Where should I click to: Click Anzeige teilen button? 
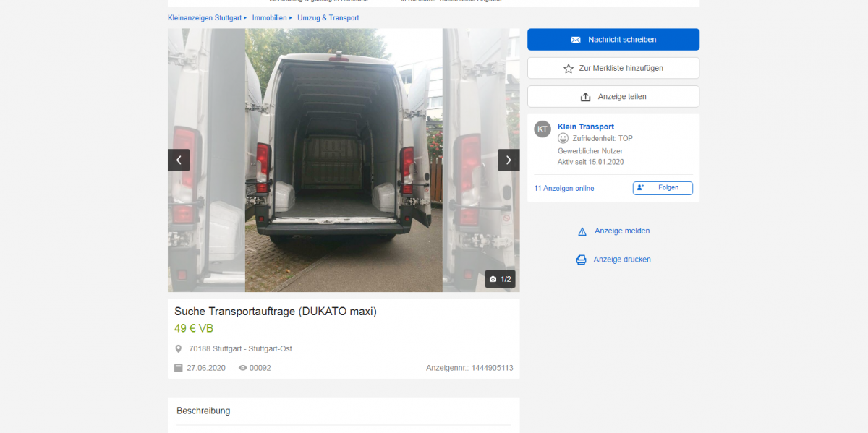(x=613, y=97)
